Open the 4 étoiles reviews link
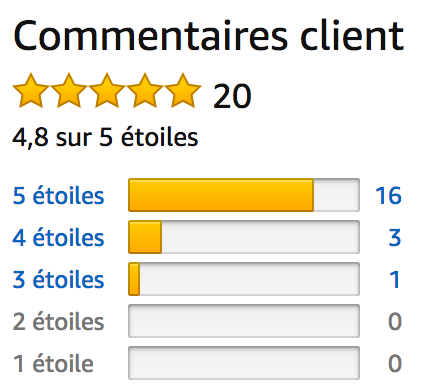Image resolution: width=422 pixels, height=392 pixels. pos(58,237)
